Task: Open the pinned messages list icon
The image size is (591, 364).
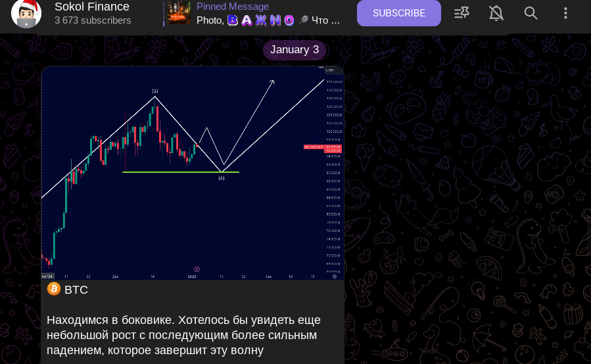Action: 461,13
